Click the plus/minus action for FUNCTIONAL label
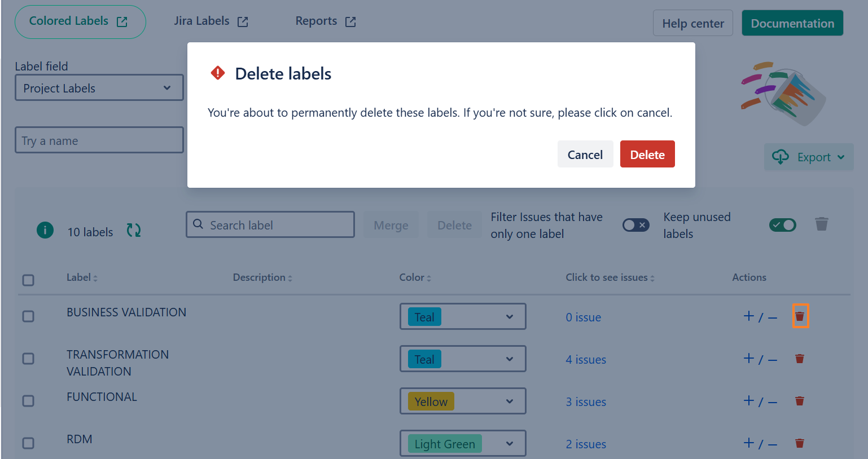Image resolution: width=868 pixels, height=459 pixels. (x=760, y=401)
